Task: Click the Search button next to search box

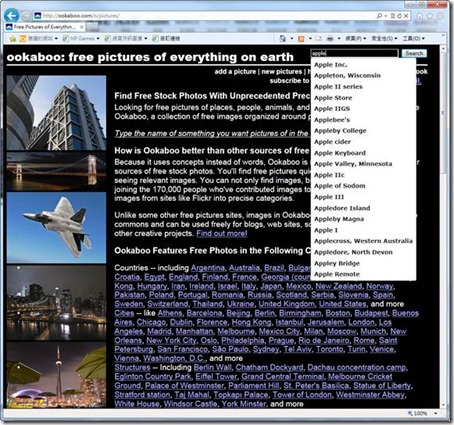Action: click(x=414, y=53)
